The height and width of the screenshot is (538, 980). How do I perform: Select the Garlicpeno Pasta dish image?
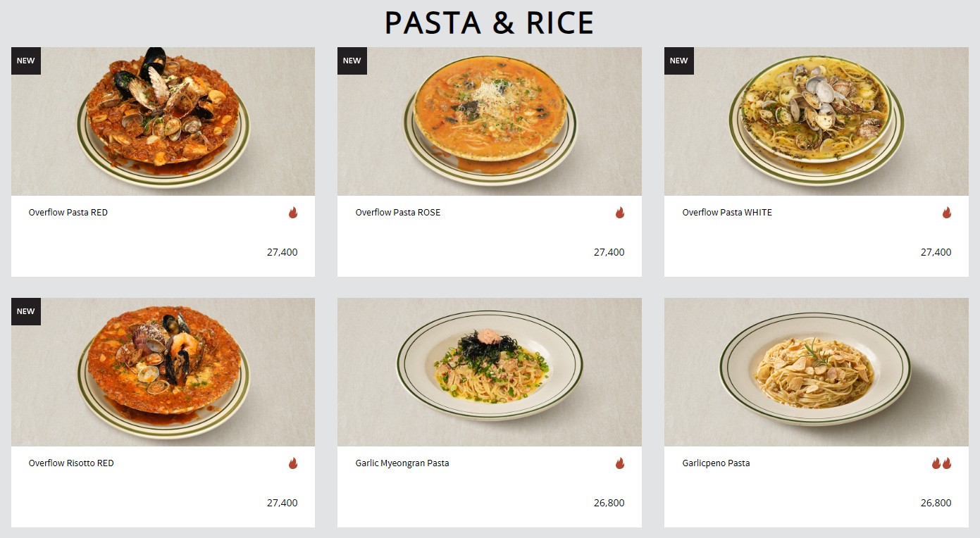pyautogui.click(x=817, y=372)
